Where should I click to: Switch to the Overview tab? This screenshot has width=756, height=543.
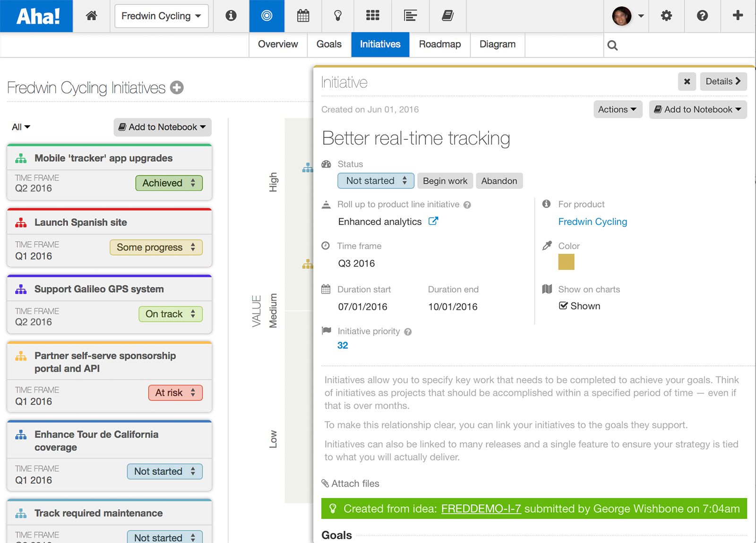(278, 44)
